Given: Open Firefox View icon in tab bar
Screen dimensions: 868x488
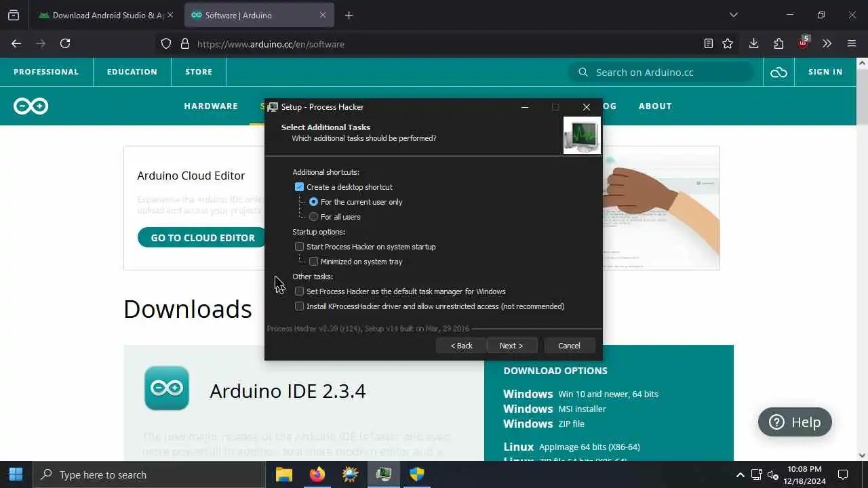Looking at the screenshot, I should [14, 15].
